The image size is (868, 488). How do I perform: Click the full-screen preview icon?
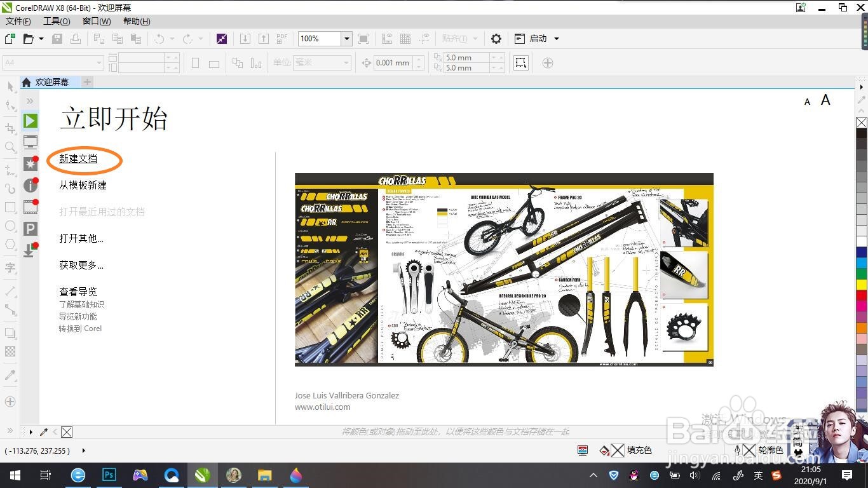(x=363, y=39)
